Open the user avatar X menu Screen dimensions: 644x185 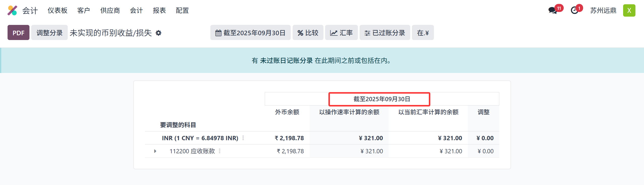click(x=629, y=10)
